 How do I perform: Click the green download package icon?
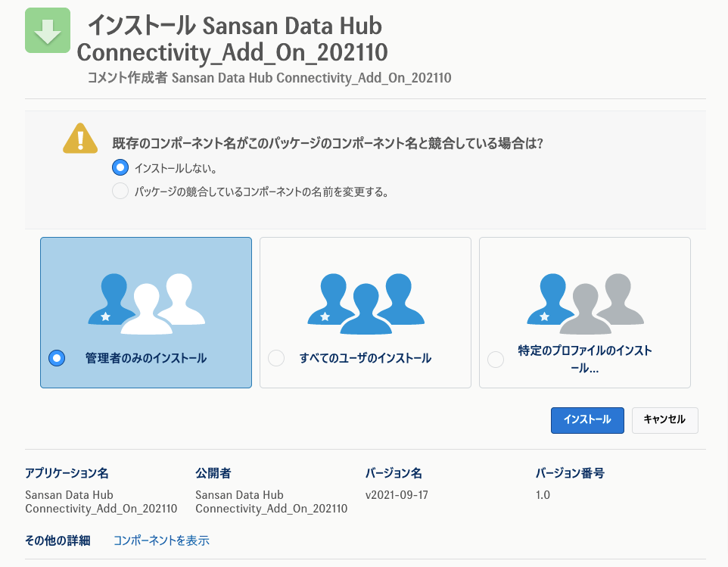[x=48, y=30]
